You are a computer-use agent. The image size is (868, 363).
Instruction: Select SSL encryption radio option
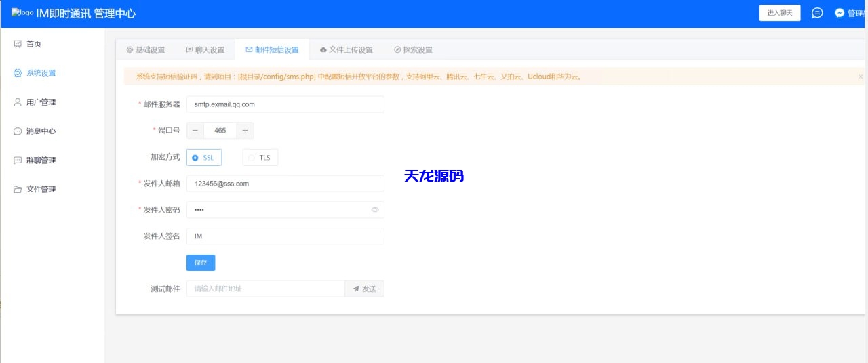pyautogui.click(x=203, y=158)
